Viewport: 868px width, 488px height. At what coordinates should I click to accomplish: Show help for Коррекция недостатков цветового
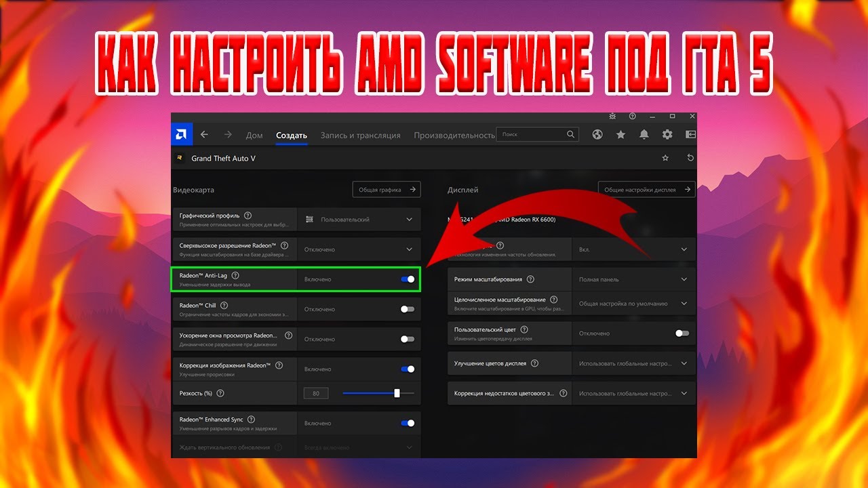pyautogui.click(x=563, y=393)
